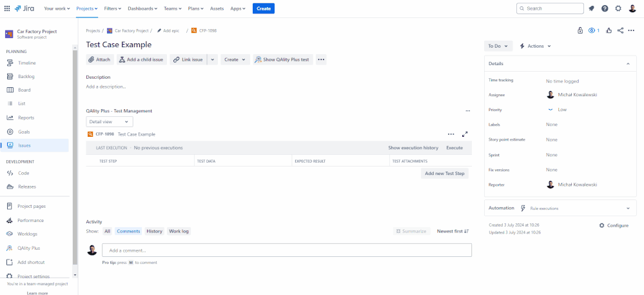Image resolution: width=644 pixels, height=295 pixels.
Task: Open the dropdown arrow beside Link issue
Action: tap(212, 59)
